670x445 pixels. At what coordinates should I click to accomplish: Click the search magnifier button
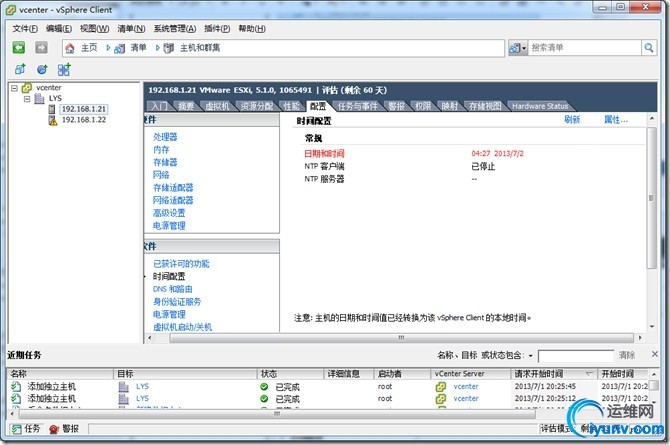click(649, 48)
